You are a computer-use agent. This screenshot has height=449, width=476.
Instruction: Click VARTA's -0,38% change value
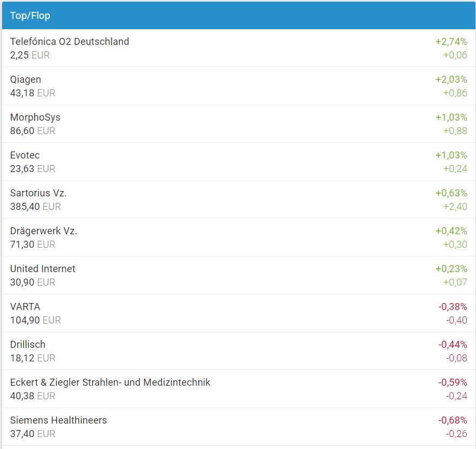pyautogui.click(x=453, y=307)
